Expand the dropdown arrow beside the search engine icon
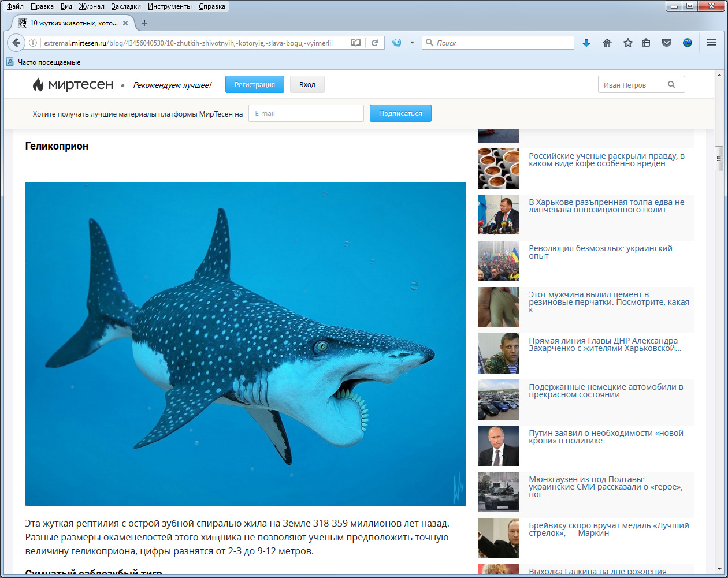Viewport: 728px width, 578px height. pyautogui.click(x=412, y=43)
